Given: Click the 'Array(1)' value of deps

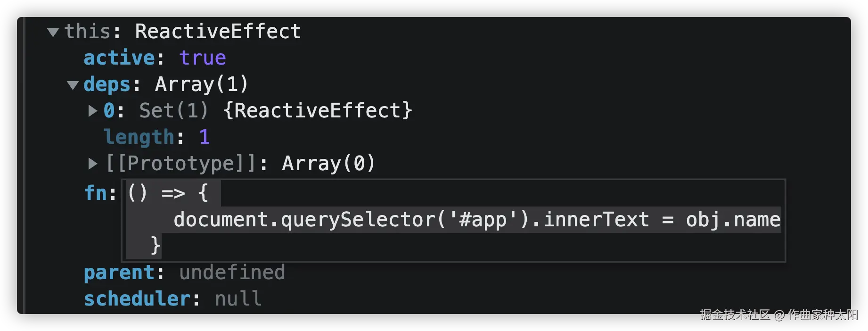Looking at the screenshot, I should tap(201, 84).
